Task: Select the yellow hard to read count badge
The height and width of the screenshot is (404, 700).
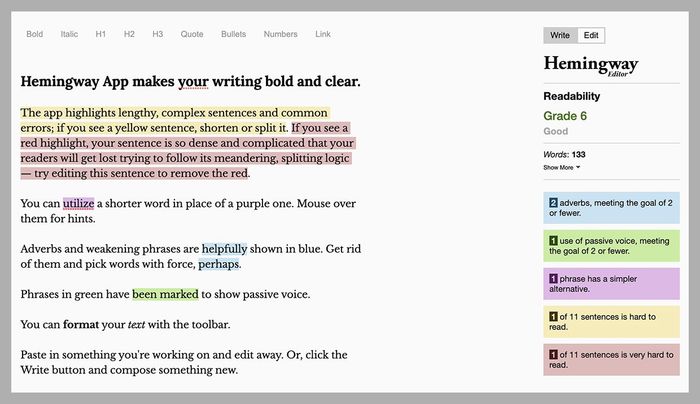Action: (553, 317)
